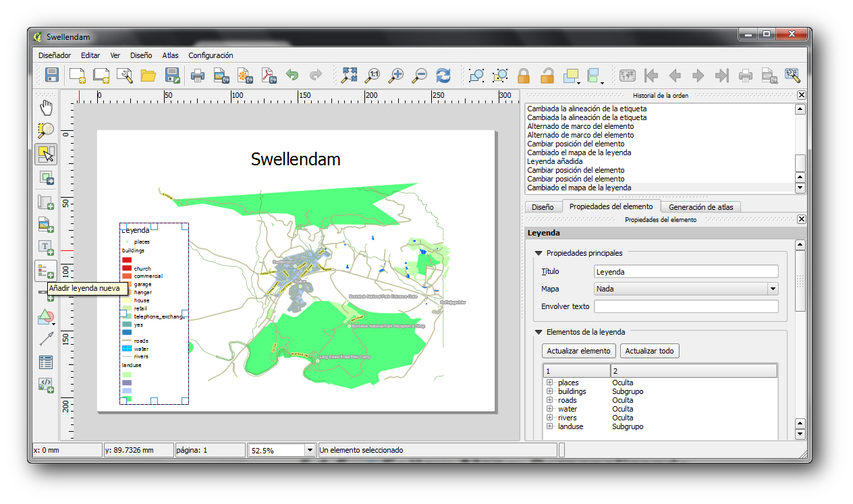This screenshot has width=853, height=504.
Task: Switch to the Generación de atlas tab
Action: [700, 207]
